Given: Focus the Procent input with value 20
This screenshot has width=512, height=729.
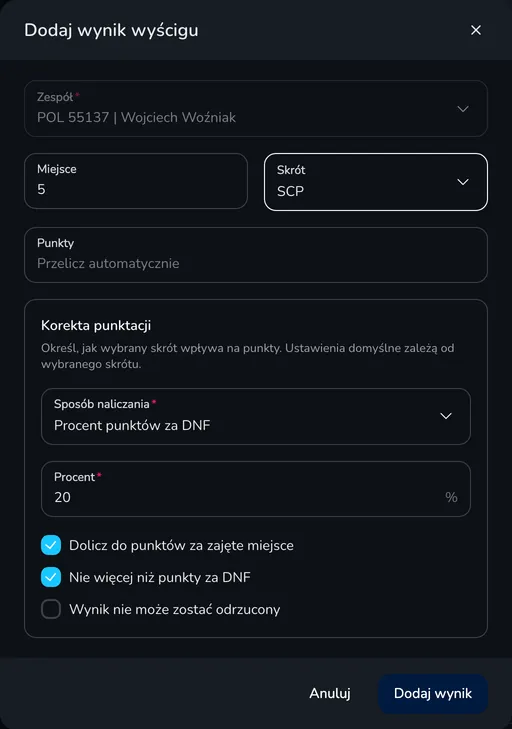Looking at the screenshot, I should (x=256, y=489).
